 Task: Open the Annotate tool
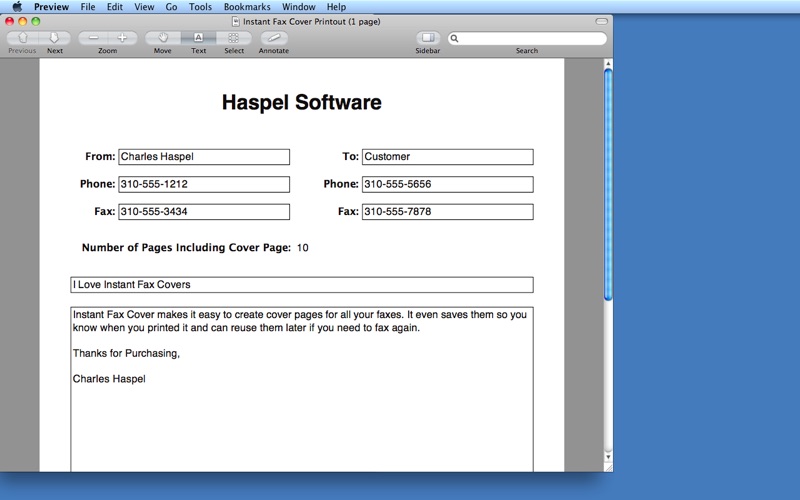coord(274,38)
